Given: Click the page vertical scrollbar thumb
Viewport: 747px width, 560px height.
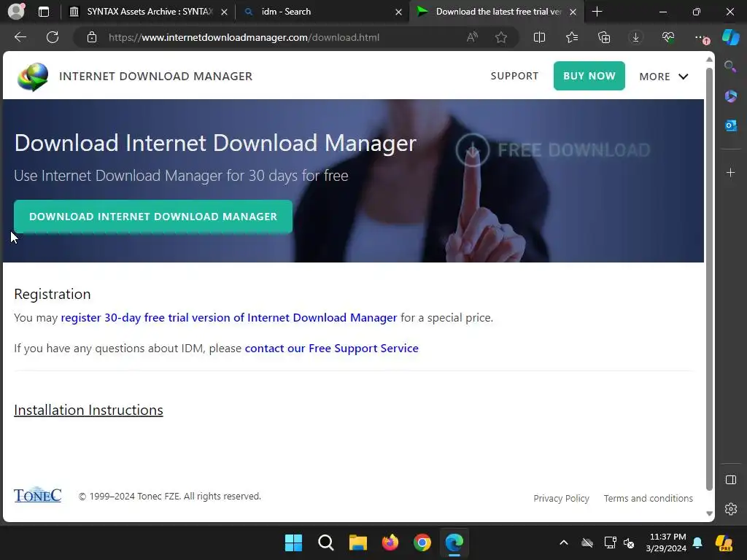Looking at the screenshot, I should tap(709, 279).
